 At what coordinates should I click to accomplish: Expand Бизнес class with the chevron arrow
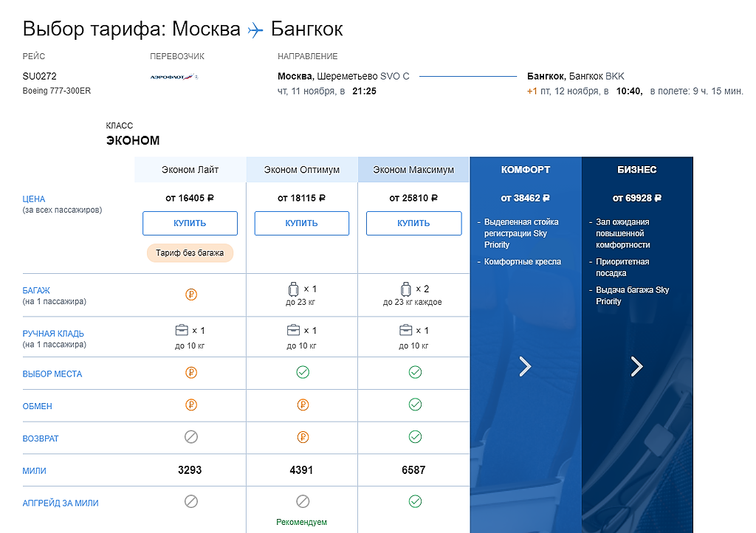(x=637, y=366)
